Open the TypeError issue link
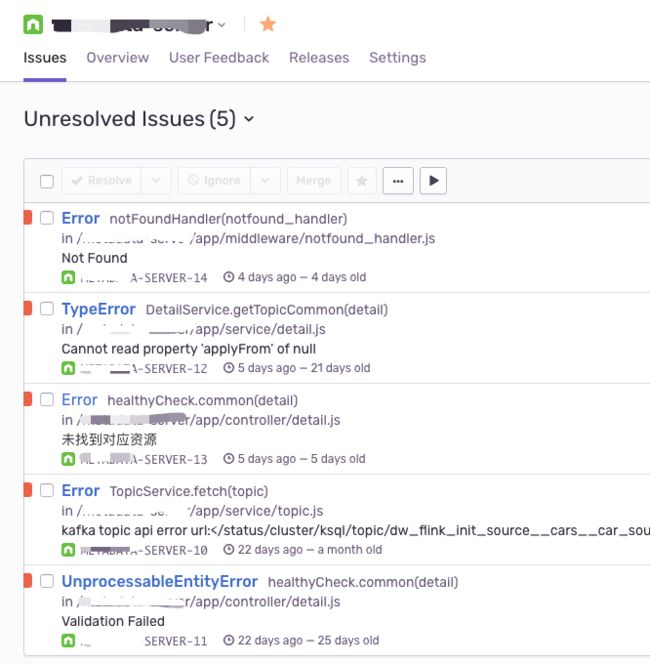 [98, 309]
